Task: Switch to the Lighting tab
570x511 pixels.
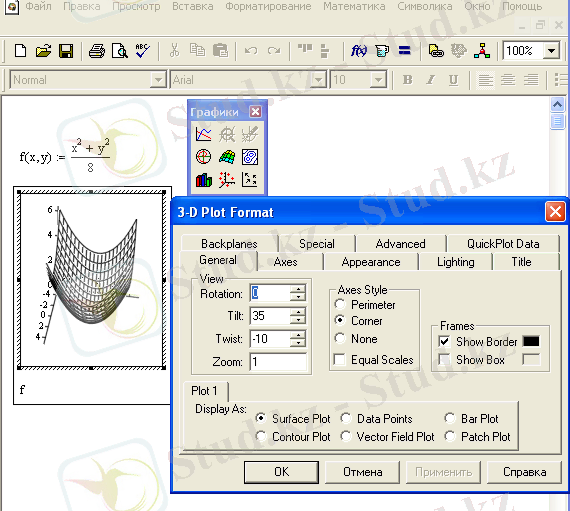Action: tap(455, 262)
